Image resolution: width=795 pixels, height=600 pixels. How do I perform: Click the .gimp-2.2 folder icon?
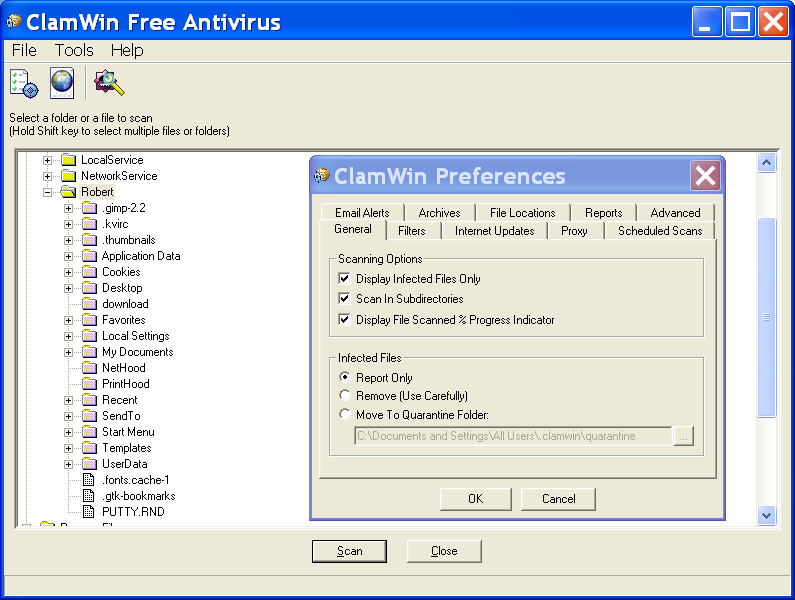(90, 208)
